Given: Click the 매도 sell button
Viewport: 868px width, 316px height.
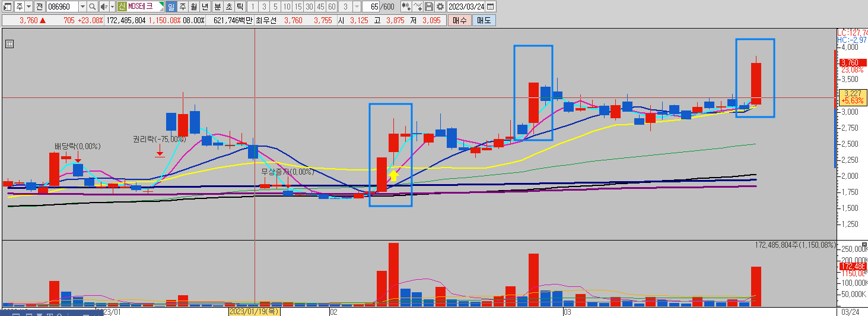Looking at the screenshot, I should 484,20.
